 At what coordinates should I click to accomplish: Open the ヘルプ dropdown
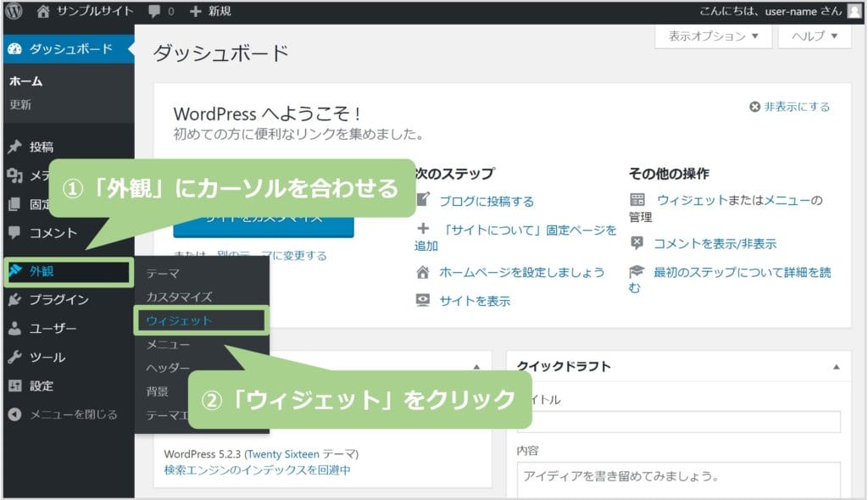pos(815,36)
